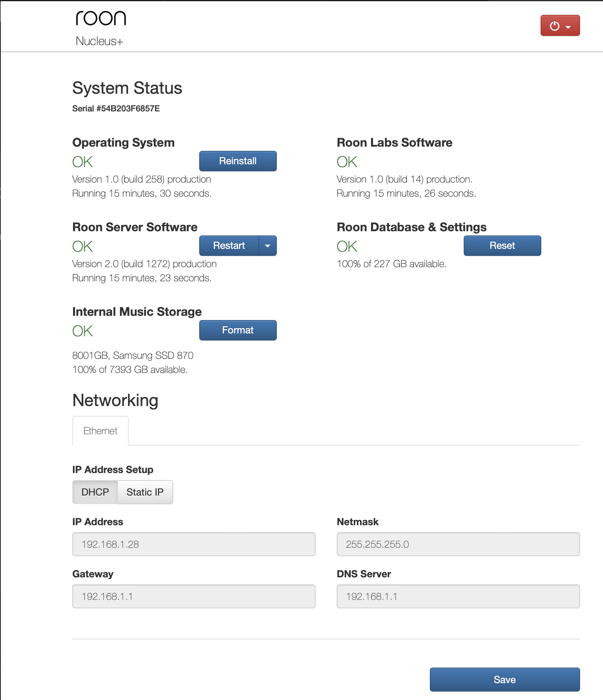Expand the Restart button dropdown arrow

tap(268, 246)
